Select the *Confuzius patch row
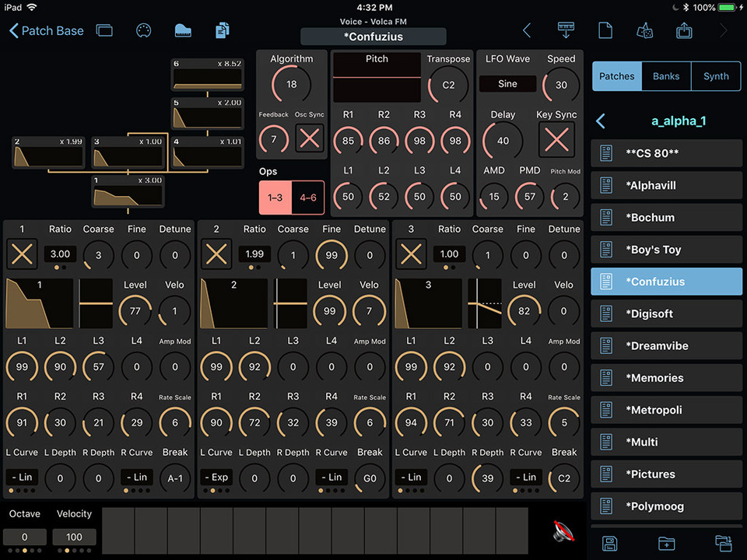This screenshot has width=747, height=560. click(x=666, y=282)
